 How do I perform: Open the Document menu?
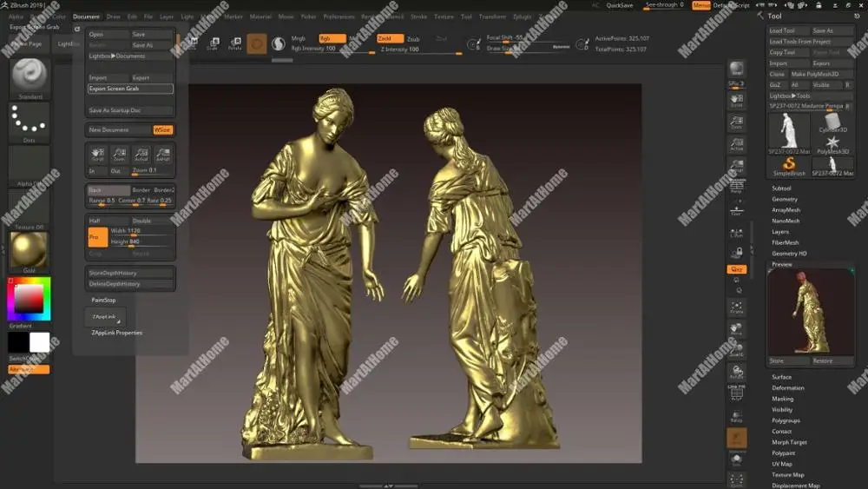(x=86, y=17)
